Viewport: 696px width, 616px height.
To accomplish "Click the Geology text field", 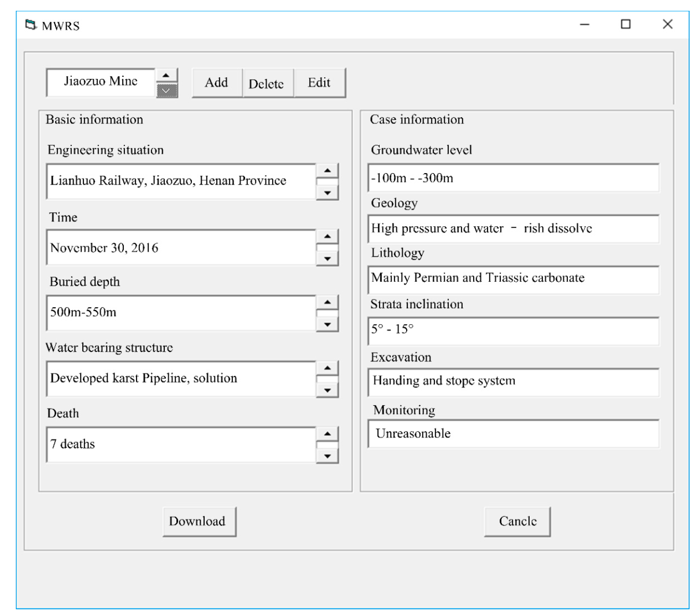I will 513,228.
